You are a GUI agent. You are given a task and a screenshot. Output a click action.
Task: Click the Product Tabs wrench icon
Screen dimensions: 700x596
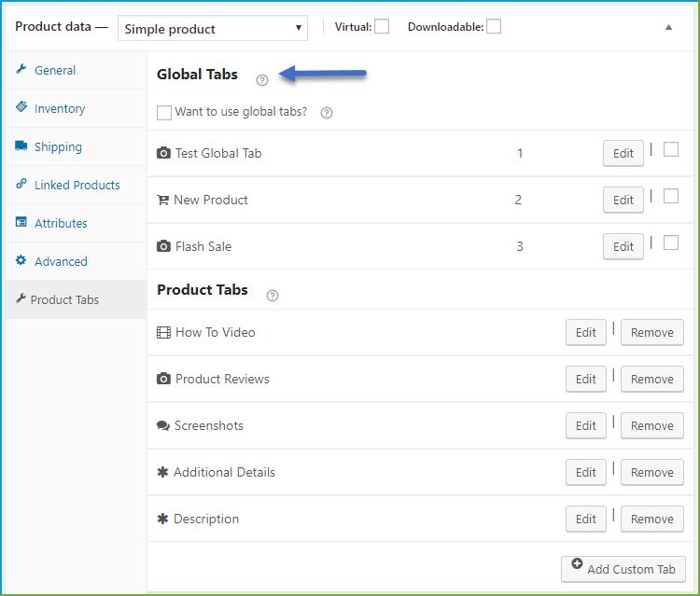click(21, 298)
